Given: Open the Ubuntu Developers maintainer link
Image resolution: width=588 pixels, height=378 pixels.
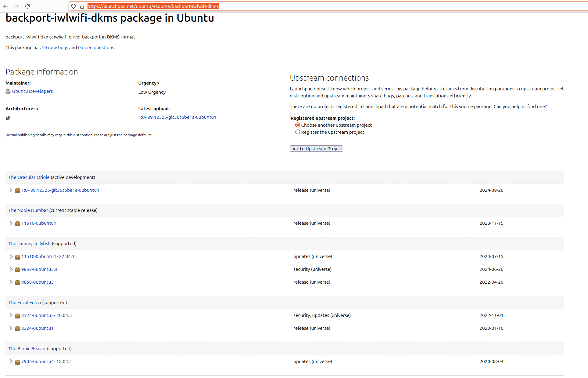Looking at the screenshot, I should (x=32, y=91).
